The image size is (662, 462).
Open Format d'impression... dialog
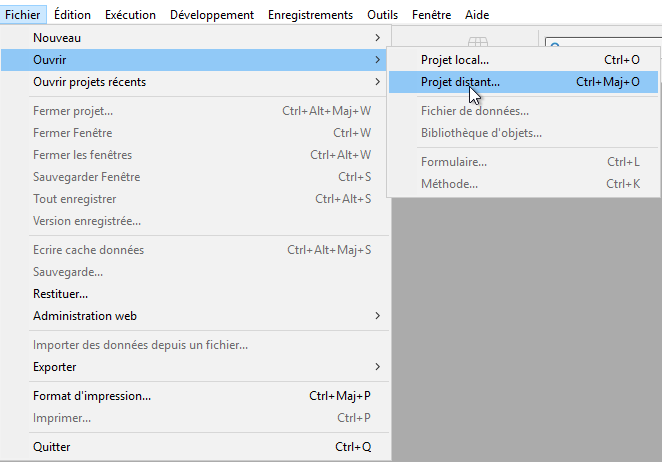(92, 396)
